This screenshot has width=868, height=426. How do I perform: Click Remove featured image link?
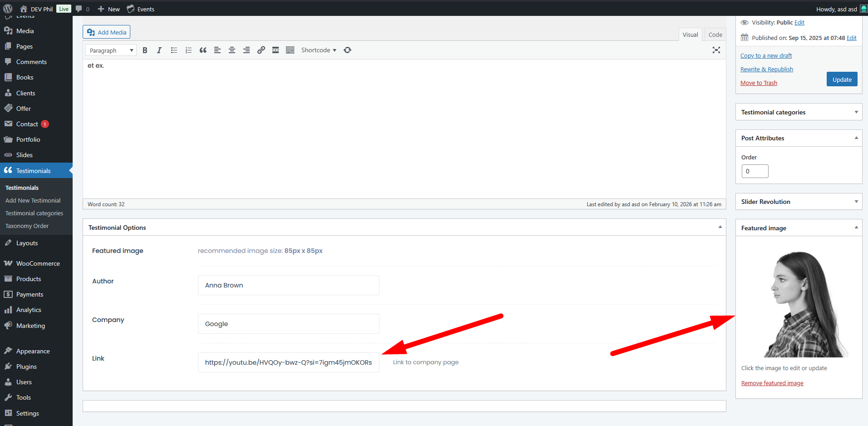(x=772, y=383)
